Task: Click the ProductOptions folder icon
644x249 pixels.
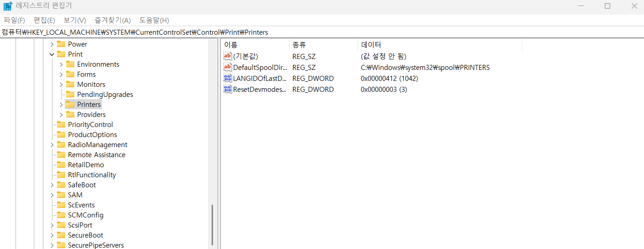Action: click(61, 135)
